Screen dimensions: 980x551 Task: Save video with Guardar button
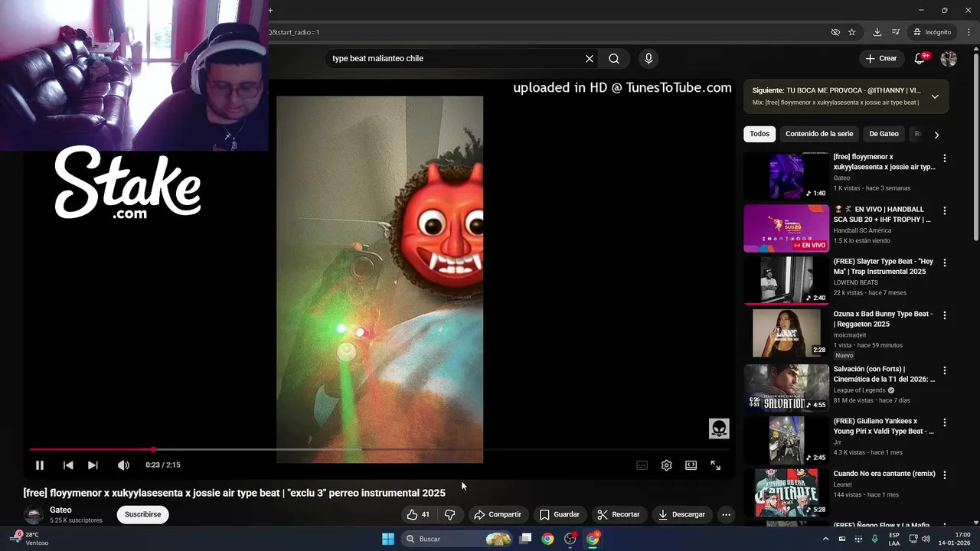point(559,514)
